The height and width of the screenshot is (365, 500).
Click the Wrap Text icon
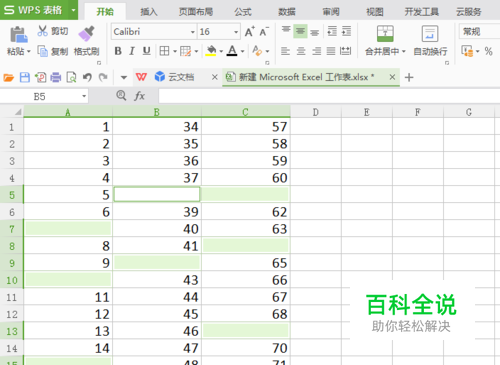[x=430, y=33]
